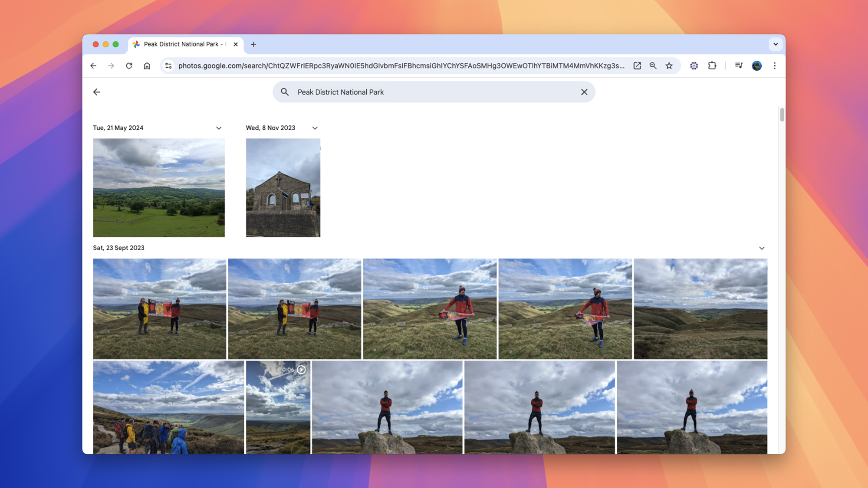The height and width of the screenshot is (488, 868).
Task: Open middle photo of man standing on rock
Action: coord(539,407)
